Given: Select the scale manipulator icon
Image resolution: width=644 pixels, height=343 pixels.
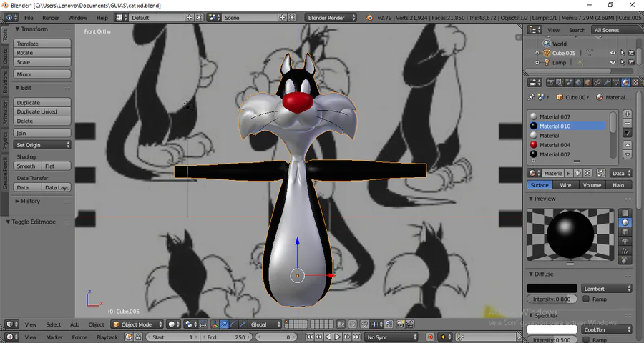Looking at the screenshot, I should (x=243, y=324).
